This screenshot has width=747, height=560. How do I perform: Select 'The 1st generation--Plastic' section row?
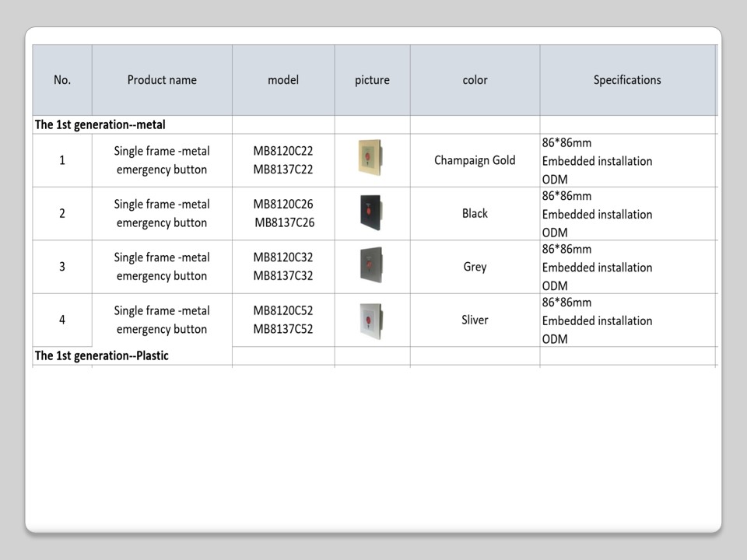102,355
